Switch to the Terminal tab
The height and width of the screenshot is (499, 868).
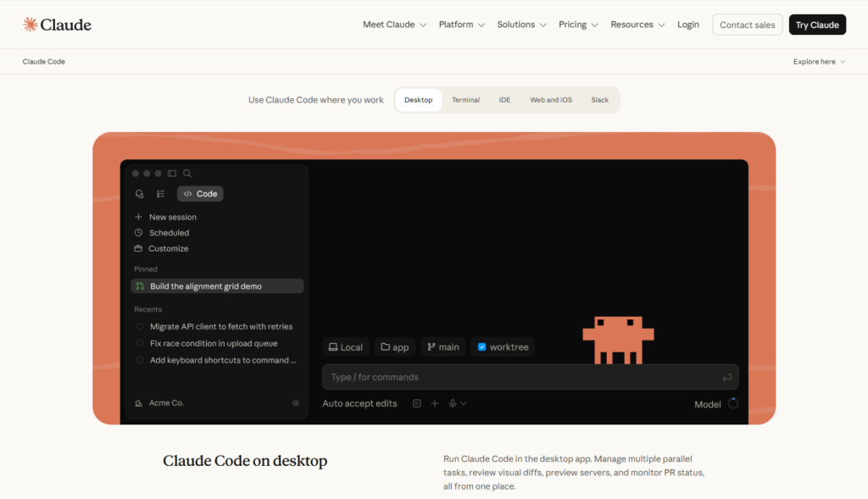click(x=465, y=100)
